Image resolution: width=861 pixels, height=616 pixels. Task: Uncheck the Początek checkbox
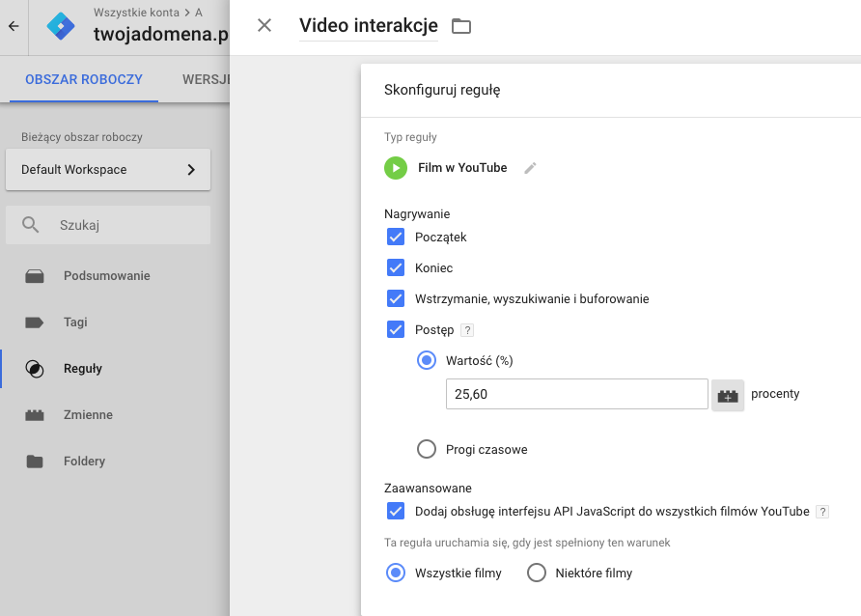pos(396,238)
